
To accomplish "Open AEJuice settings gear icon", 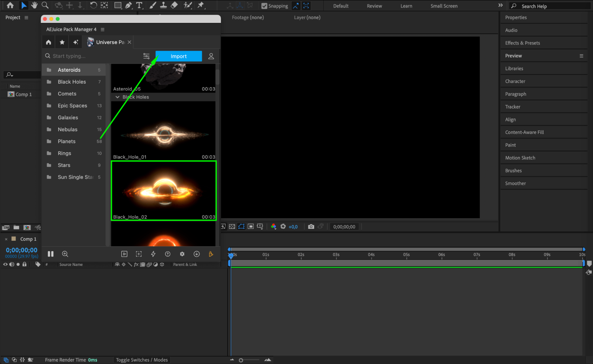I will pyautogui.click(x=182, y=254).
